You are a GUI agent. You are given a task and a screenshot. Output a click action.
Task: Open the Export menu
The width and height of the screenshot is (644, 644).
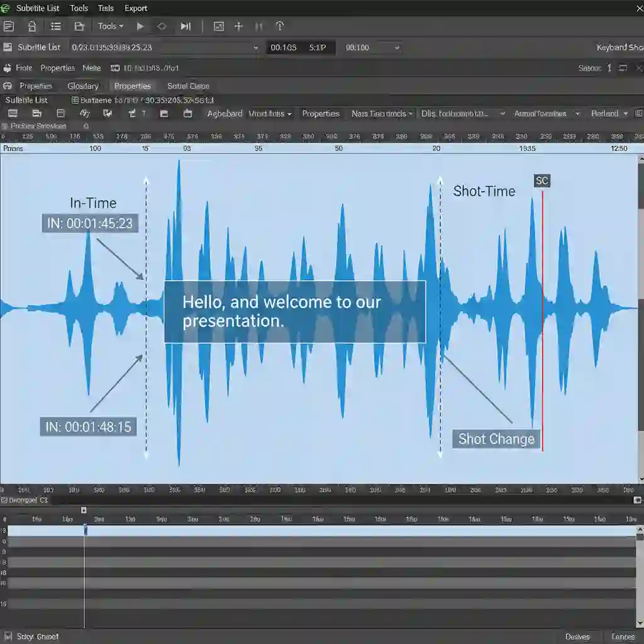pyautogui.click(x=136, y=8)
